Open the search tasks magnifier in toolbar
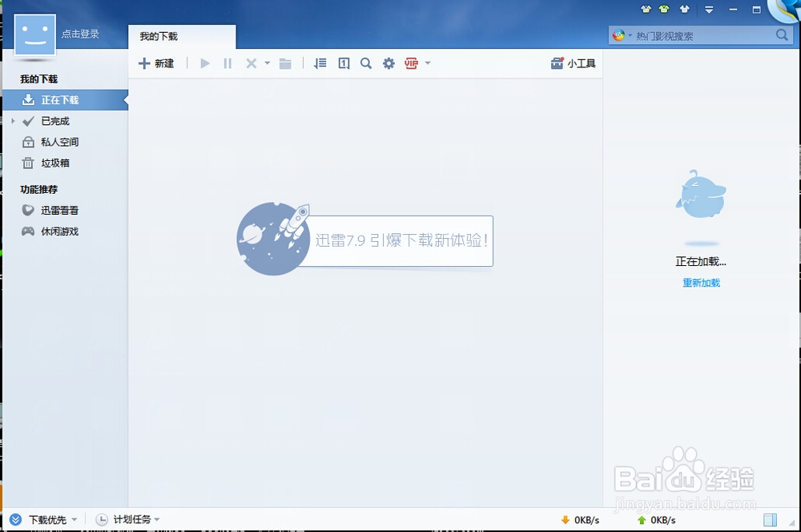801x532 pixels. tap(366, 63)
